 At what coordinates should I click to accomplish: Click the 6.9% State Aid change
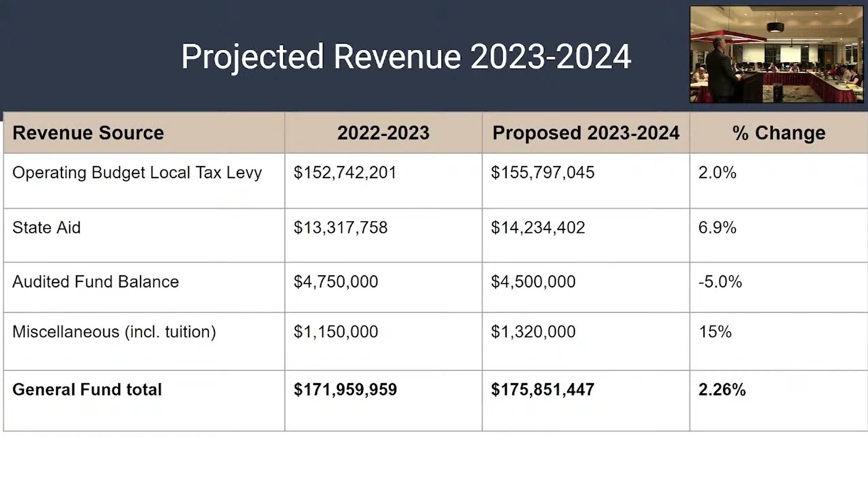(717, 228)
